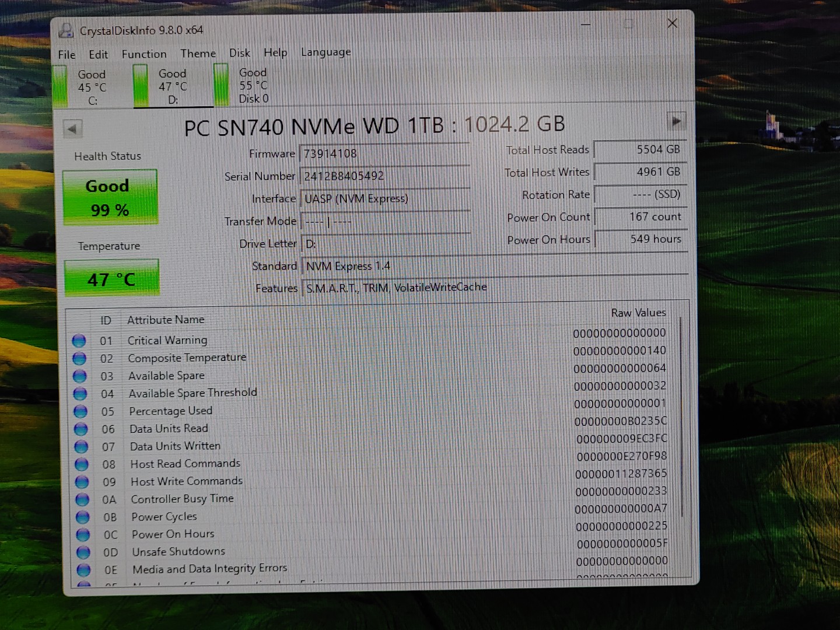Viewport: 840px width, 630px height.
Task: Select the Data Units Read status circle
Action: coord(81,429)
